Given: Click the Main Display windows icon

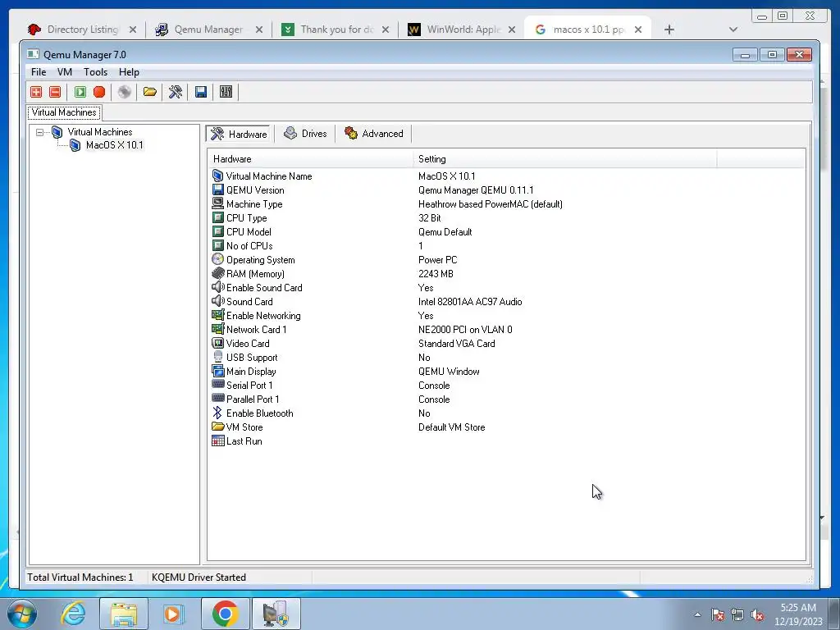Looking at the screenshot, I should (x=217, y=371).
